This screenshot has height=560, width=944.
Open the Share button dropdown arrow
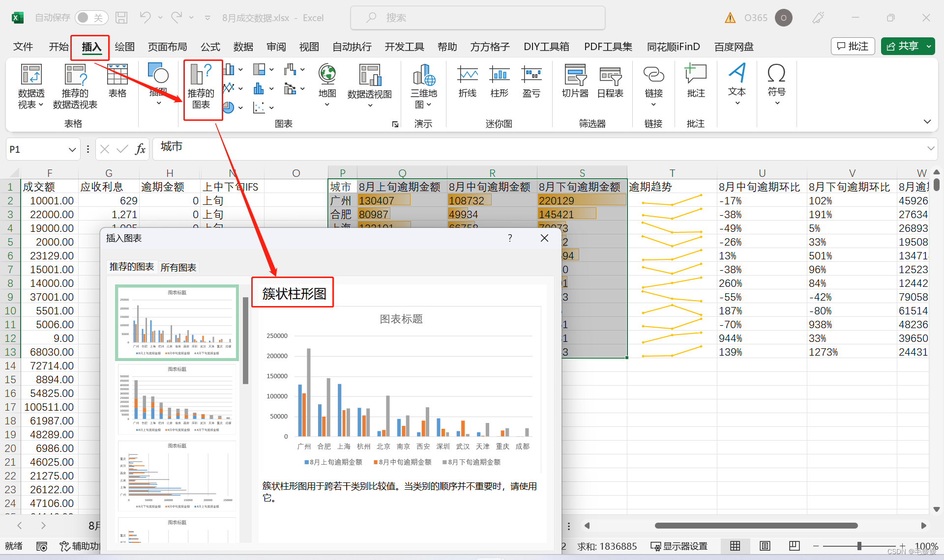tap(929, 46)
